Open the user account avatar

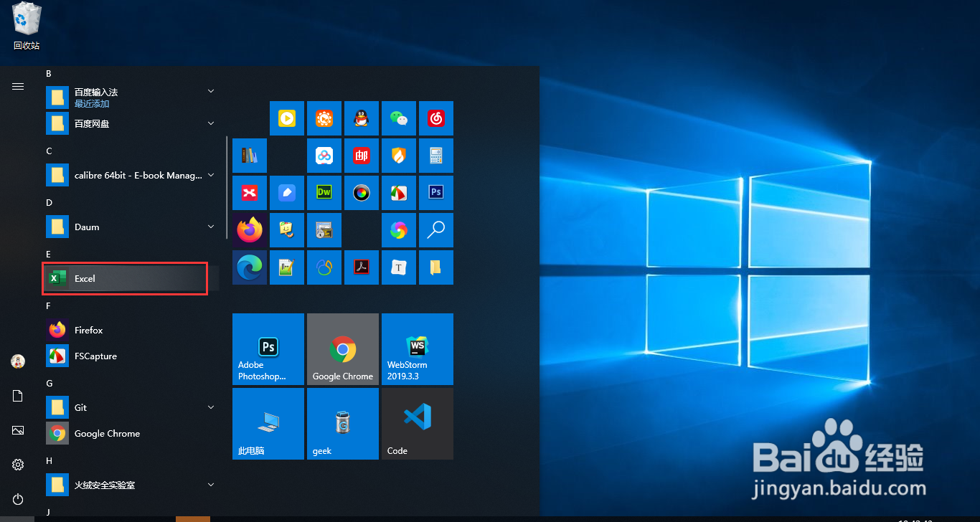tap(18, 361)
